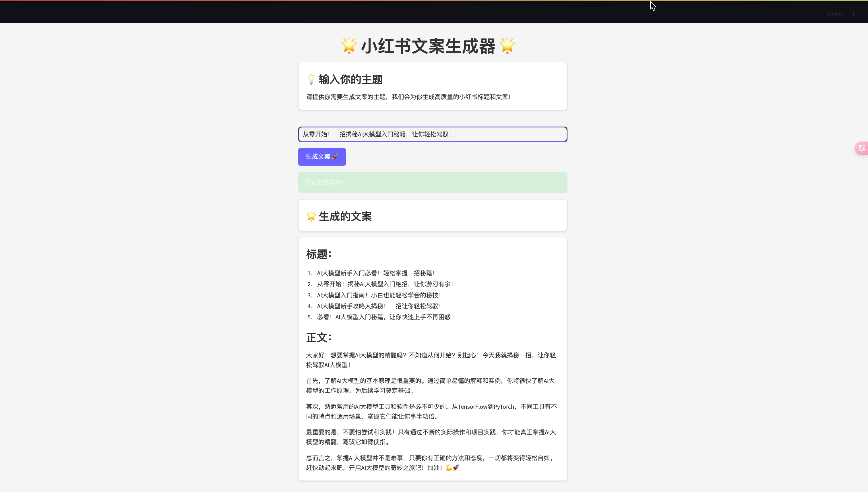868x492 pixels.
Task: Click the rocket emoji at end of body text
Action: click(x=456, y=468)
